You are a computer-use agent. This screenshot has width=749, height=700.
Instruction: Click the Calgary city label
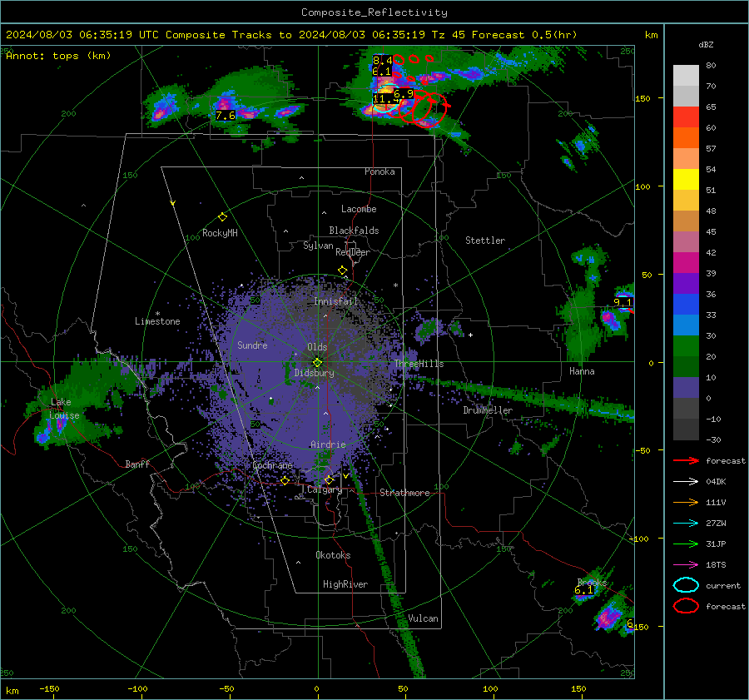pyautogui.click(x=325, y=489)
